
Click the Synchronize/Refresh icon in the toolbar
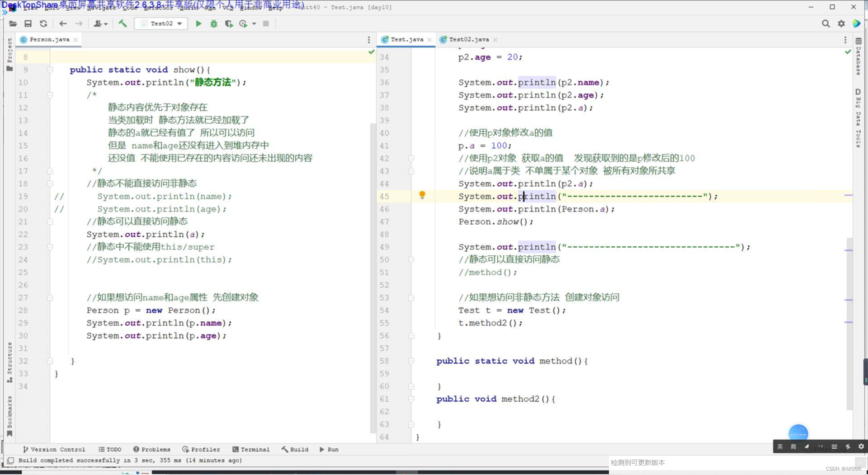[43, 24]
